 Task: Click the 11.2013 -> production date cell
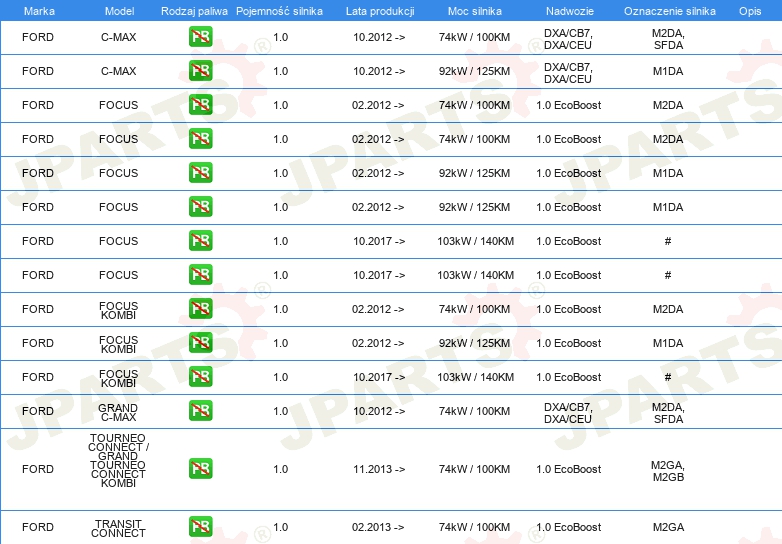coord(379,469)
